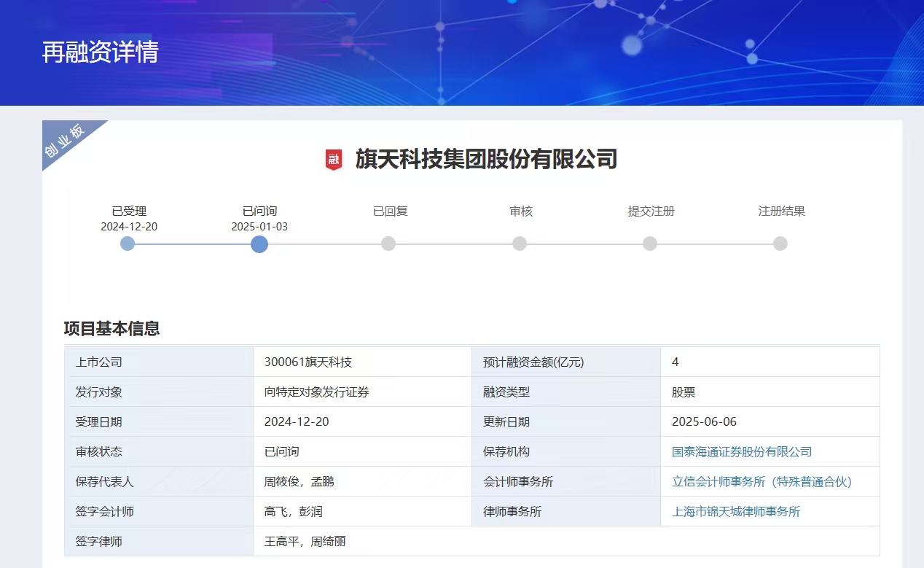The width and height of the screenshot is (924, 568).
Task: Click the 审核状态 value 已问询 in table
Action: [281, 452]
